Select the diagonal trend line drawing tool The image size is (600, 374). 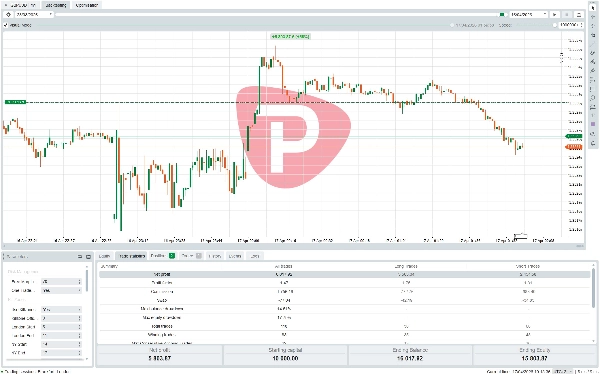pyautogui.click(x=593, y=44)
